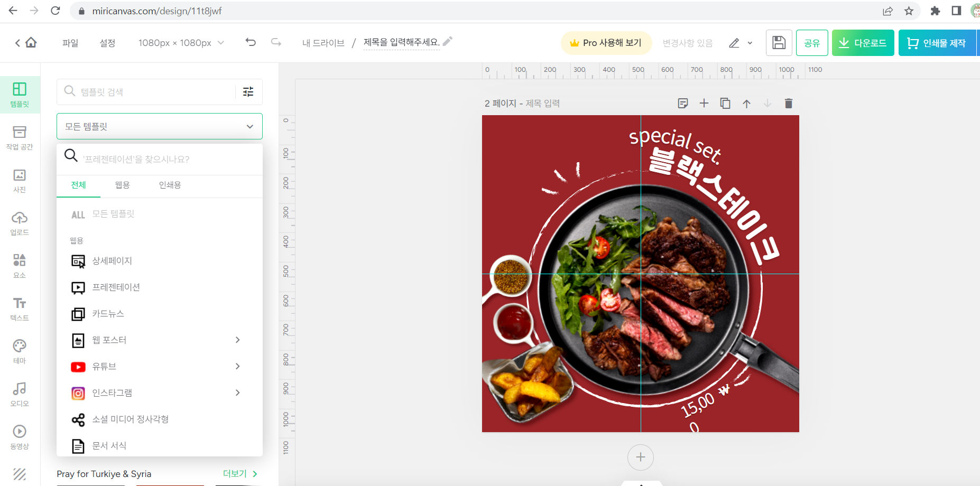This screenshot has width=980, height=486.
Task: Open the striped background panel icon
Action: [x=20, y=474]
